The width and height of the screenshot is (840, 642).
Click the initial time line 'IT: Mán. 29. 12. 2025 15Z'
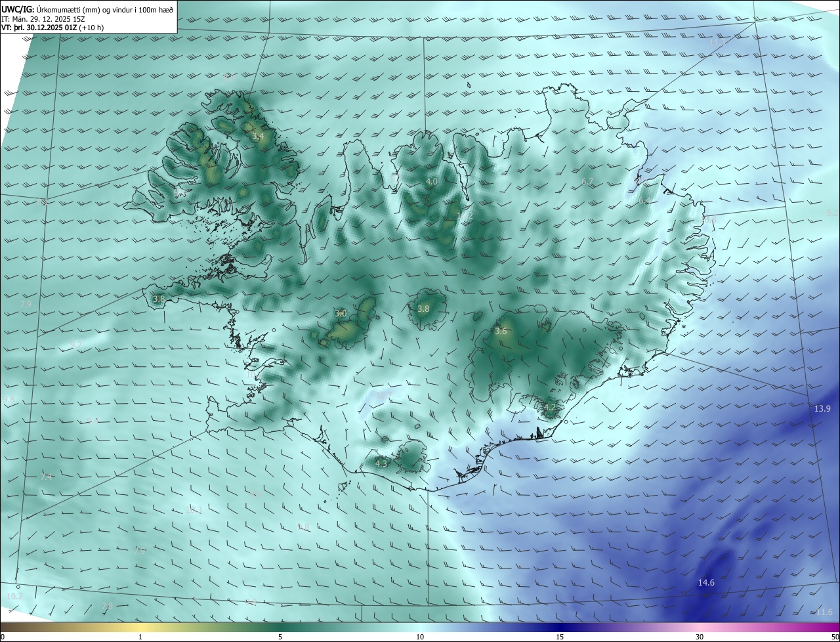pyautogui.click(x=44, y=19)
